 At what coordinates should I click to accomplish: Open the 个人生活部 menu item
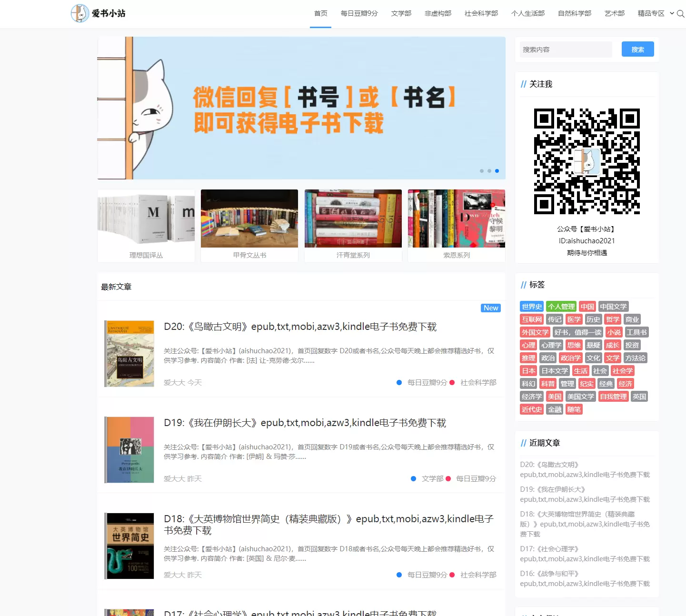(527, 13)
